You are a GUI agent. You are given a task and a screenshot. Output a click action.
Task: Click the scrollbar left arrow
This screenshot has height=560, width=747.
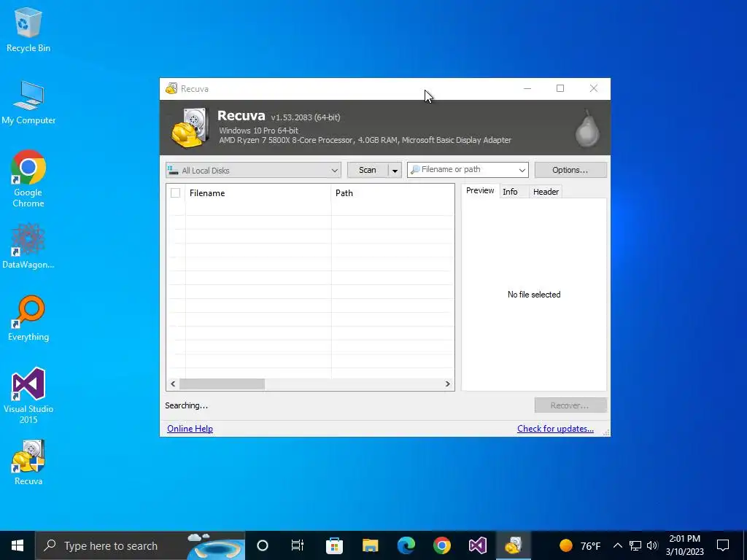(173, 384)
